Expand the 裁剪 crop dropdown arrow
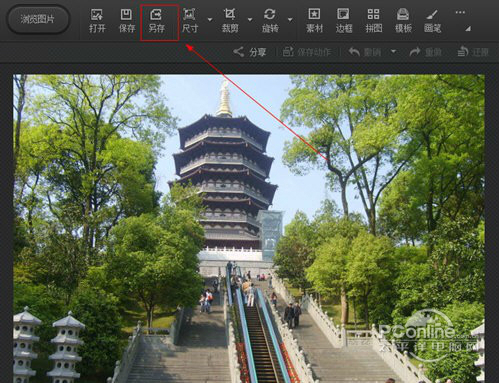Image resolution: width=499 pixels, height=383 pixels. tap(250, 20)
